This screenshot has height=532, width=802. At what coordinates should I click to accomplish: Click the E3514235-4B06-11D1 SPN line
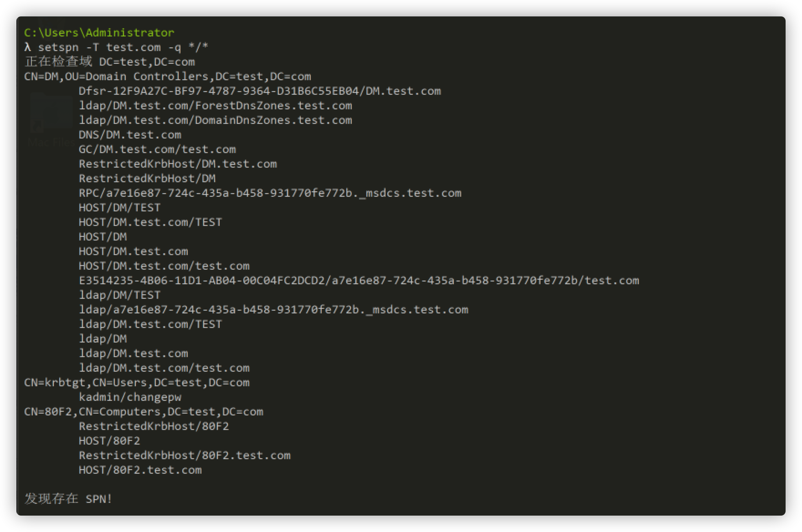[x=359, y=281]
